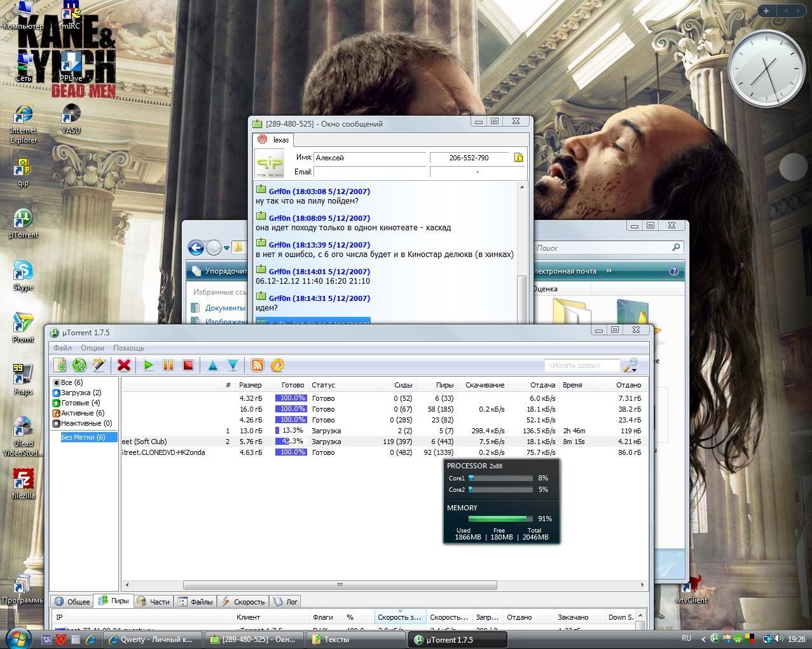Start the torrent with green play icon

tap(148, 365)
